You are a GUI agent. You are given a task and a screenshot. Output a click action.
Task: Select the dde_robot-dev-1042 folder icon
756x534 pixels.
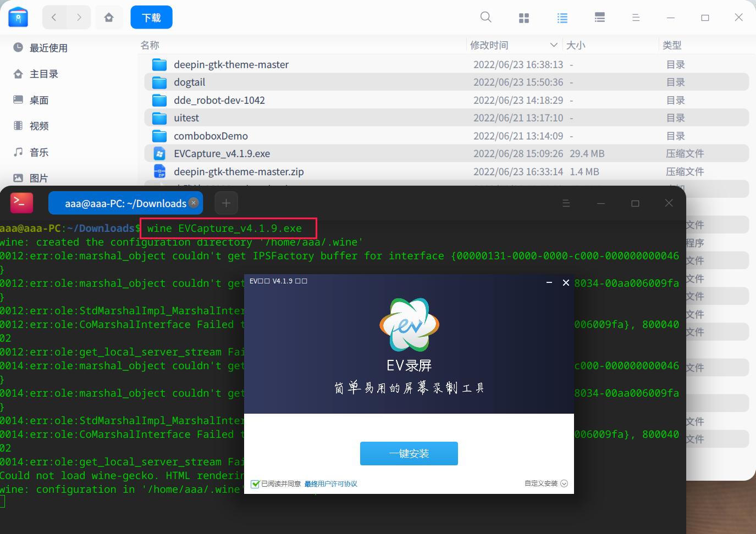tap(159, 100)
